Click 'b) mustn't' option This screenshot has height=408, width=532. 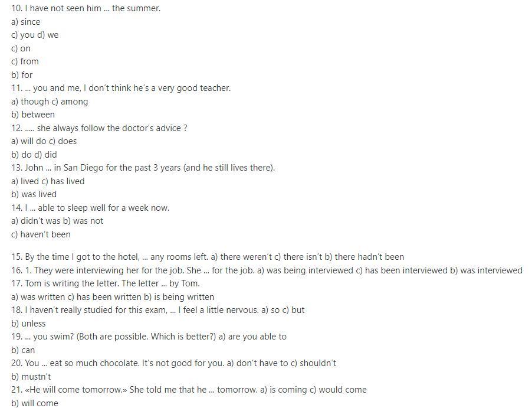31,376
